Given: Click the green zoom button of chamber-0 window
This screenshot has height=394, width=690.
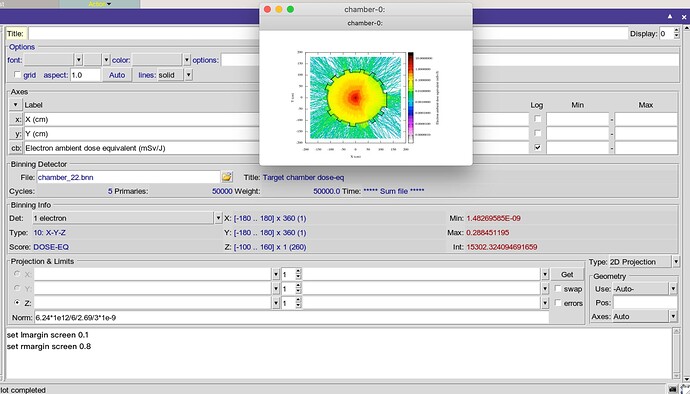Looking at the screenshot, I should pyautogui.click(x=290, y=9).
